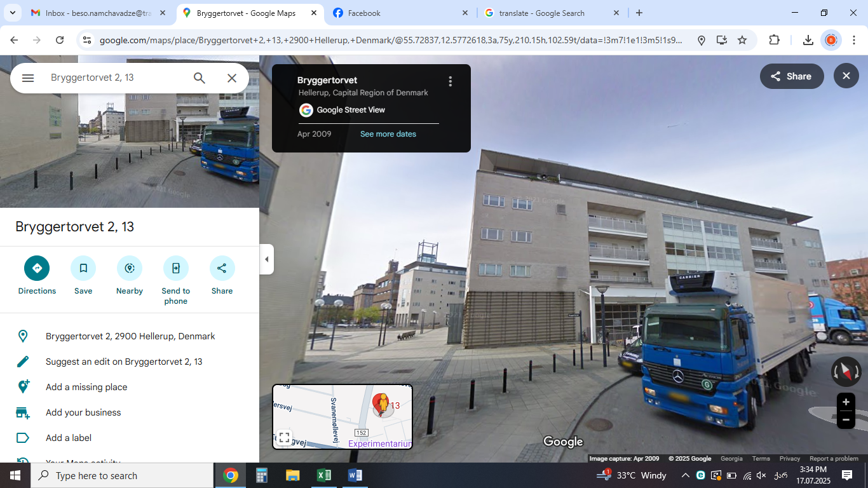Screen dimensions: 868x488
Task: Open the three-dot menu on Street View card
Action: pos(450,81)
